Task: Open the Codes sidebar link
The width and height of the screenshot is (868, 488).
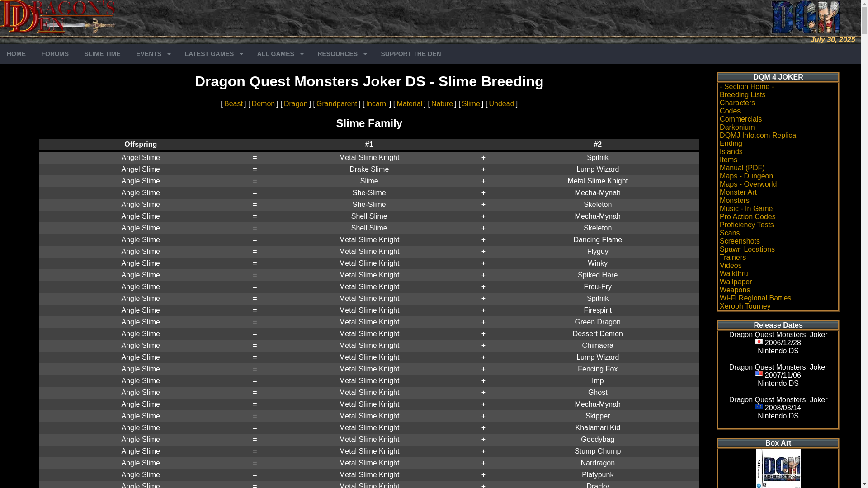Action: 730,111
